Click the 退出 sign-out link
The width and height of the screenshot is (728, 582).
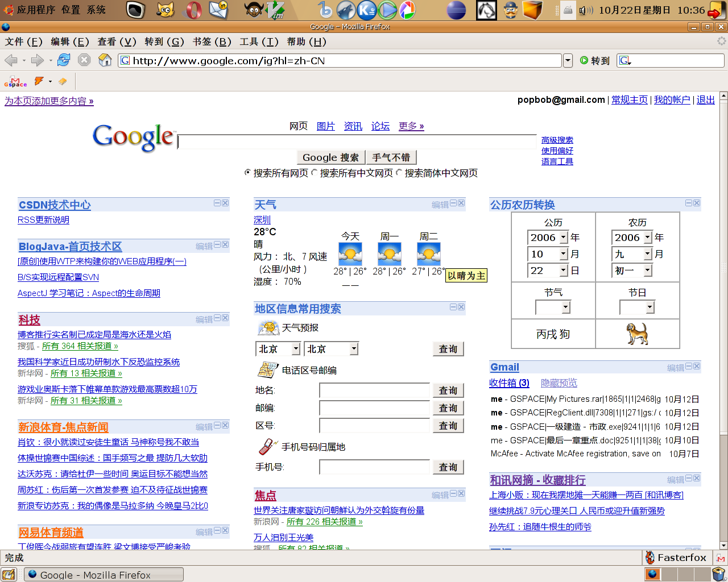click(x=706, y=100)
